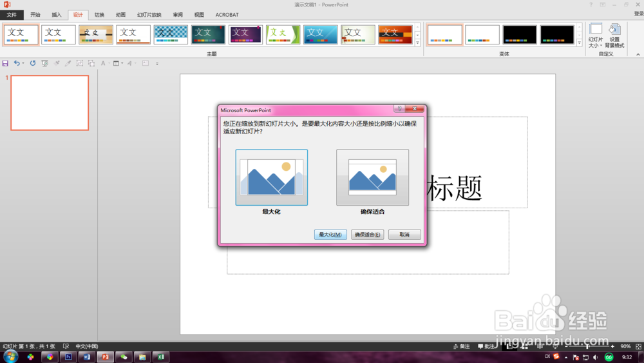Open file explorer from the taskbar

tap(142, 357)
